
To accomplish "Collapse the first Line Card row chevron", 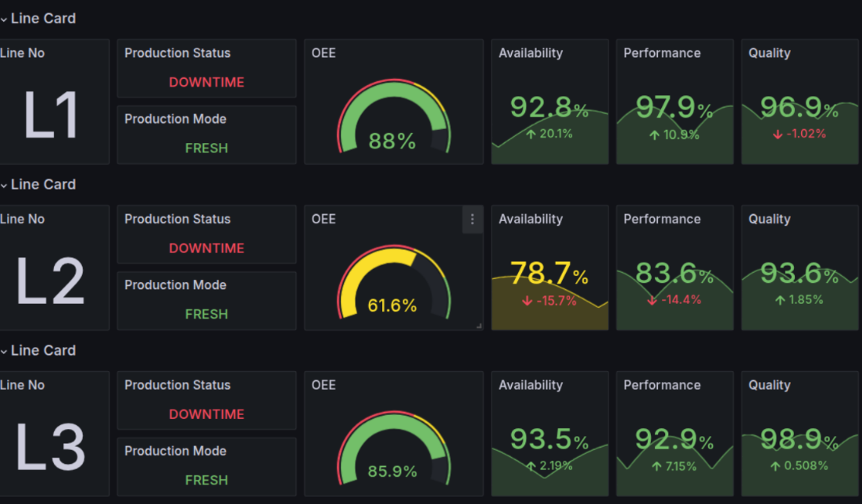I will (4, 20).
